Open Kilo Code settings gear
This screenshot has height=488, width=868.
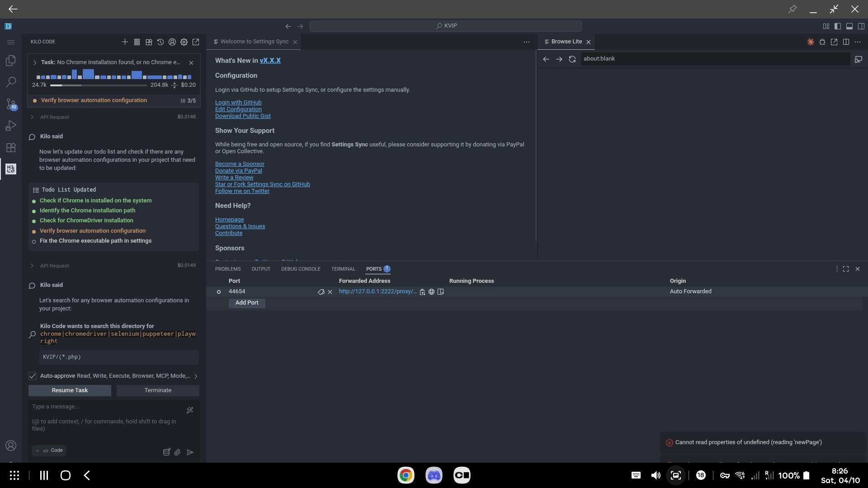(184, 42)
